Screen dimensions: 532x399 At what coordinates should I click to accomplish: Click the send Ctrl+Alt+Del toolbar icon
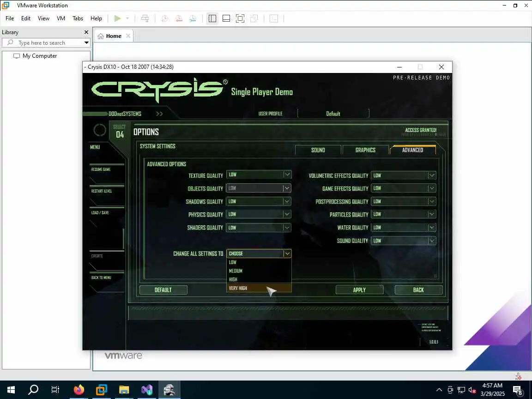coord(145,18)
